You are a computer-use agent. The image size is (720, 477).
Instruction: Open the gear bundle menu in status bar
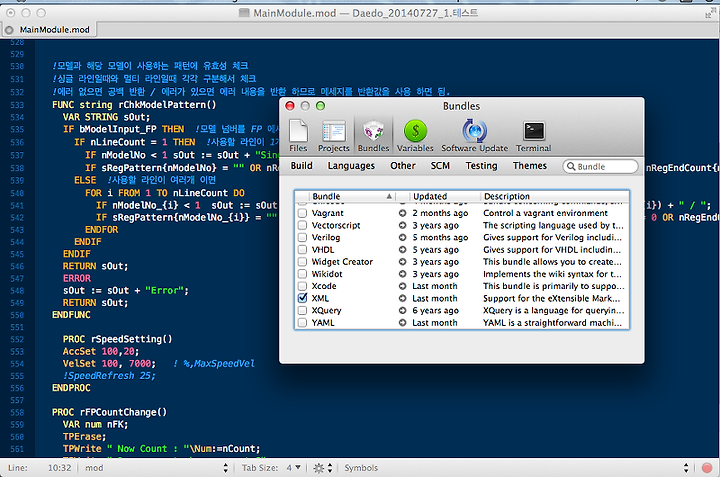pyautogui.click(x=322, y=468)
